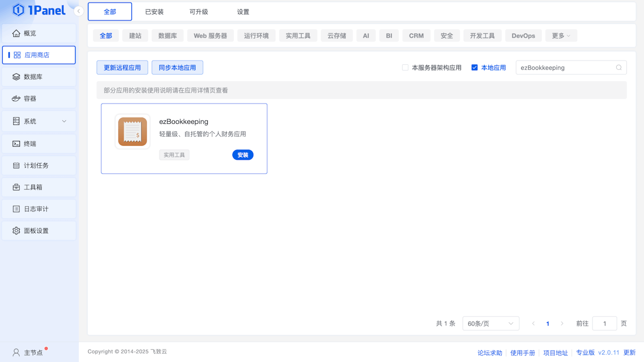Collapse the sidebar with the arrow button
Screen dimensions: 644x362
tap(78, 11)
